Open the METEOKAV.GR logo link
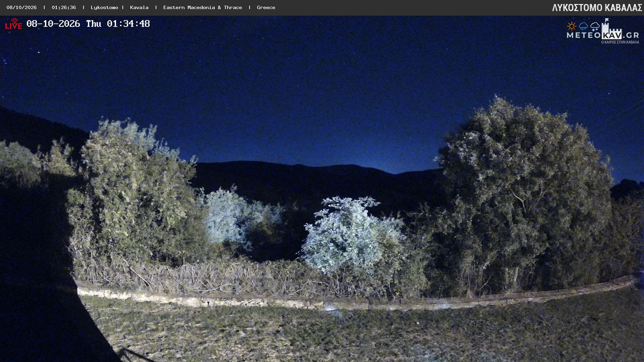The height and width of the screenshot is (362, 644). point(603,32)
